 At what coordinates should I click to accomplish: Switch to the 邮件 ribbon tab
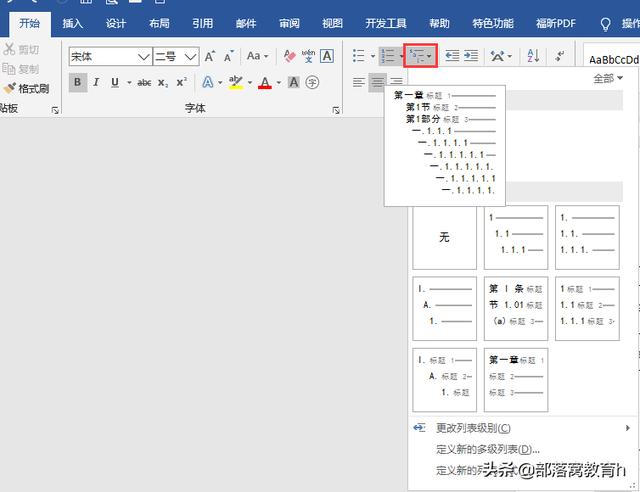(246, 24)
